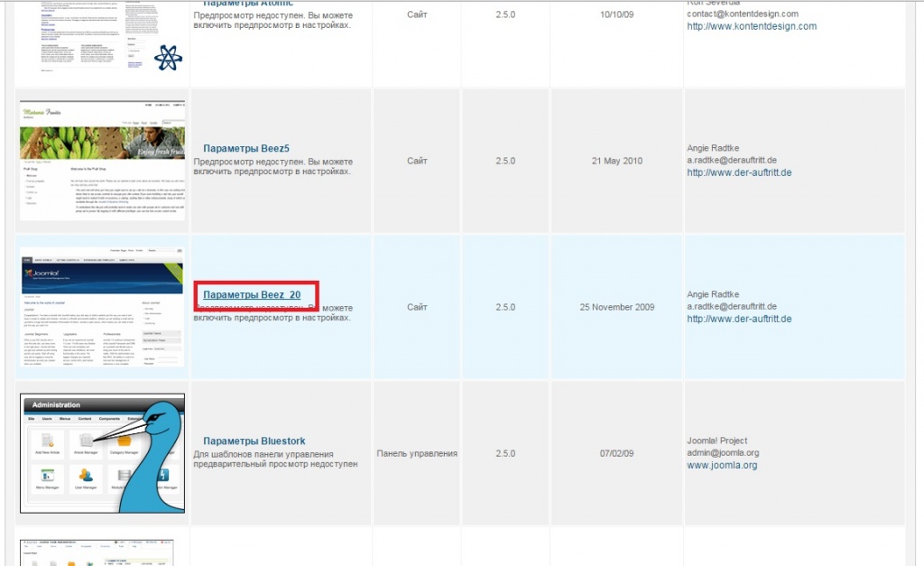
Task: Click version 2.5.0 in Beez_20 row
Action: click(505, 307)
